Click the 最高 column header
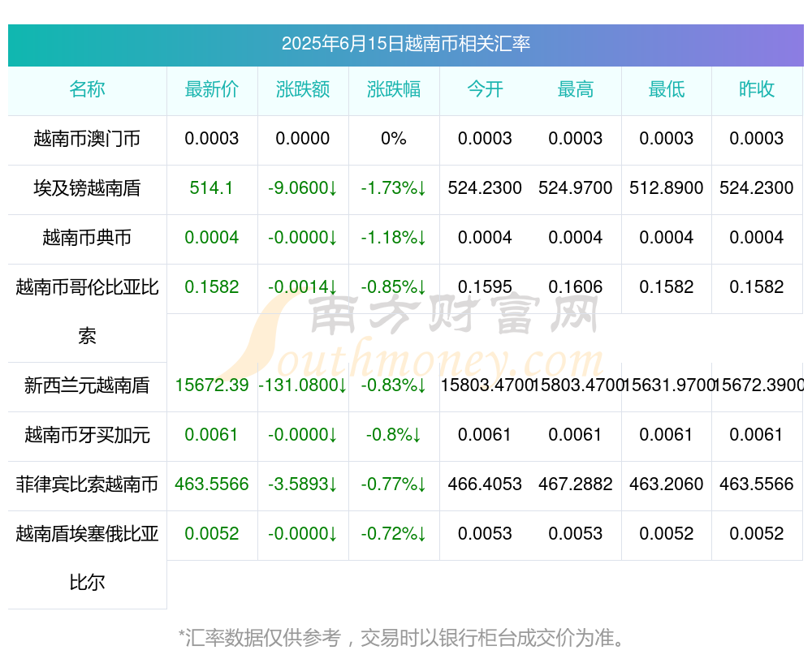This screenshot has width=812, height=663. [576, 89]
